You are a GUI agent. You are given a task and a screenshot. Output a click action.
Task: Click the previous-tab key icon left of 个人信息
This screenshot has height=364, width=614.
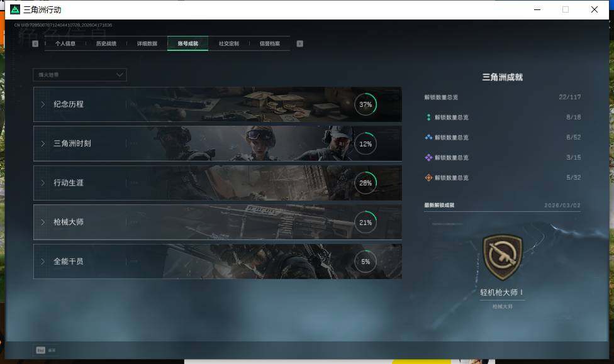[35, 43]
